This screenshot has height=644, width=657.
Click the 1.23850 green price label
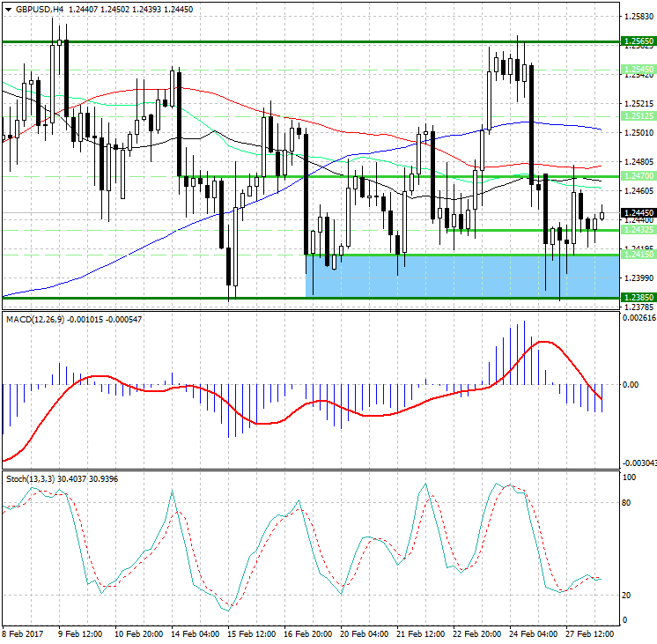point(637,298)
